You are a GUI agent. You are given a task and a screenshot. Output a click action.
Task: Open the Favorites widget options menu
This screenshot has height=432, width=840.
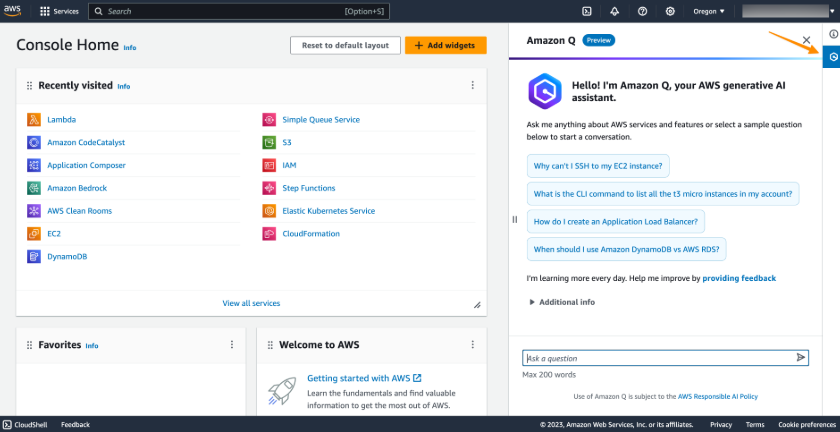[x=232, y=345]
